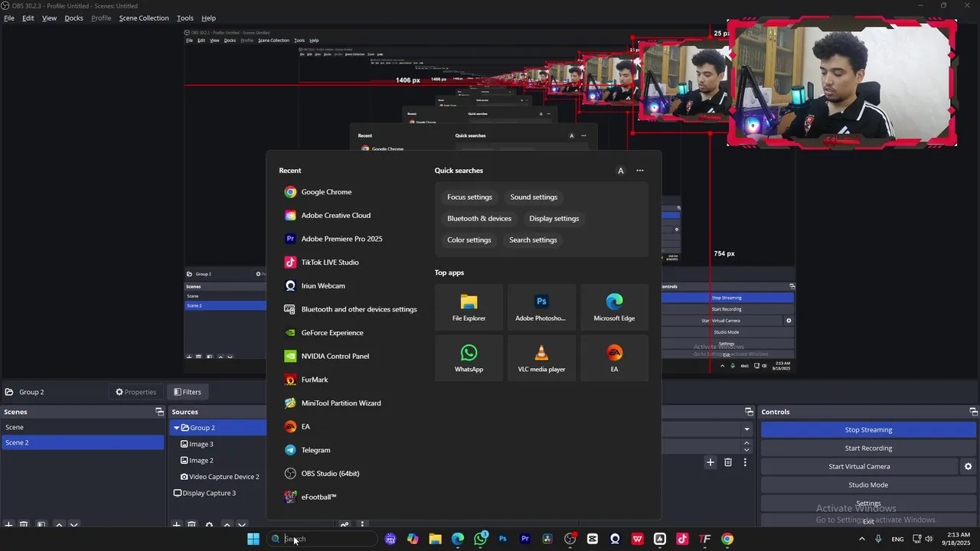This screenshot has height=551, width=980.
Task: Click Start Recording button
Action: (868, 448)
